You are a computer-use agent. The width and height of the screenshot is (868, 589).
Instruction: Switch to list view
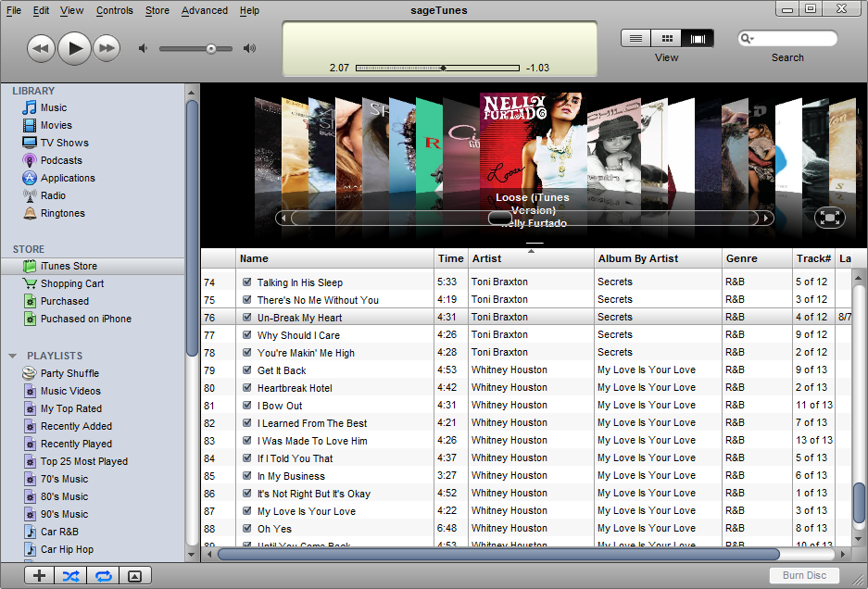point(636,38)
